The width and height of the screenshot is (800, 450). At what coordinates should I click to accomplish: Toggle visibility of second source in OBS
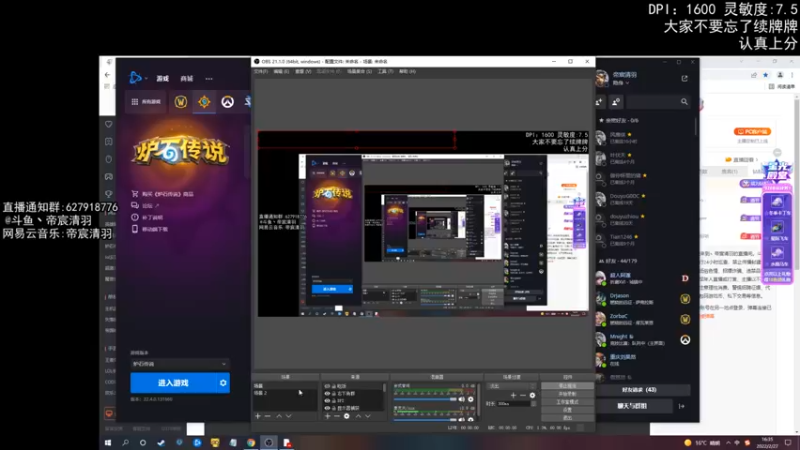coord(327,393)
